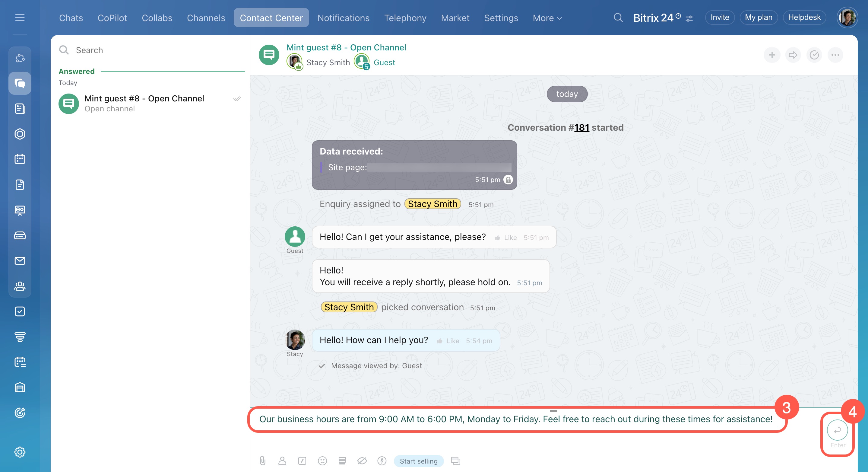Click the lightning quick answers icon
The image size is (868, 472).
(382, 461)
